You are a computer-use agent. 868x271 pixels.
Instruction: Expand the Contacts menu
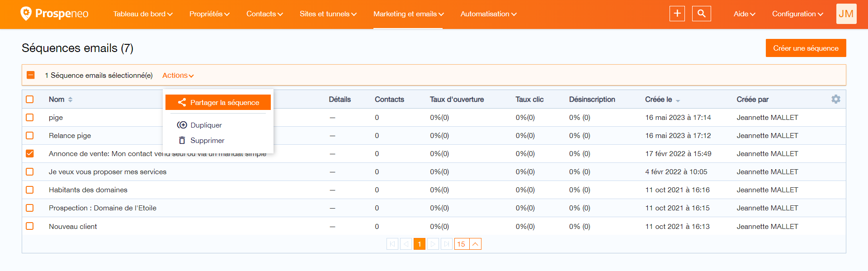(x=264, y=14)
